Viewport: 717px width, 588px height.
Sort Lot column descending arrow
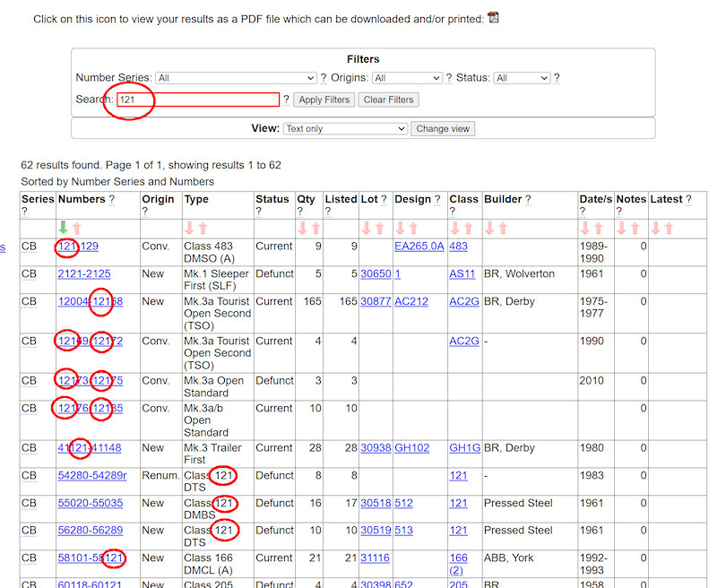coord(366,229)
